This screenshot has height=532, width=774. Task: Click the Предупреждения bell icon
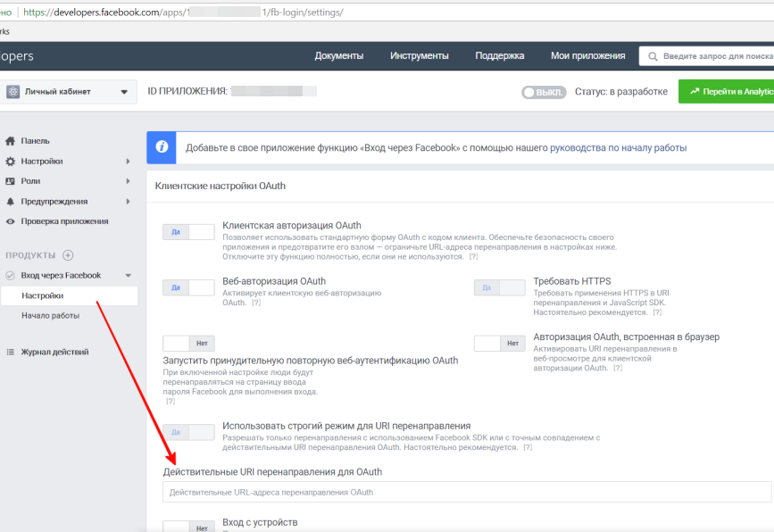coord(11,202)
